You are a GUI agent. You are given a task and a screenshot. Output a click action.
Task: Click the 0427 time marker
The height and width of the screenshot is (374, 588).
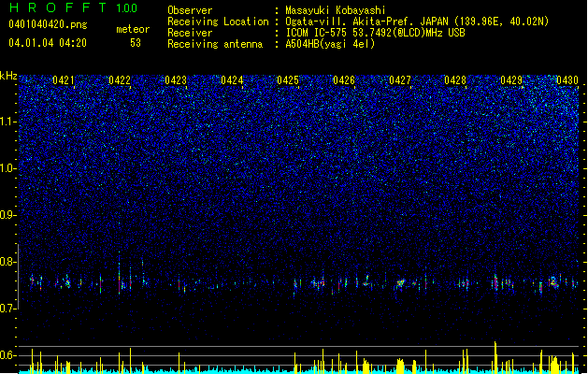(x=400, y=80)
